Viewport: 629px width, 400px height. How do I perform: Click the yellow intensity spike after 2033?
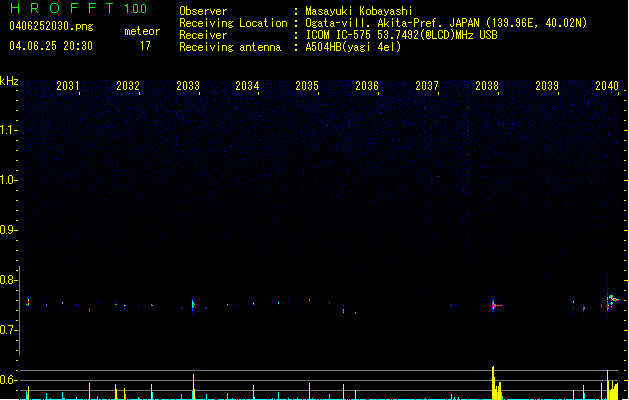(x=193, y=387)
